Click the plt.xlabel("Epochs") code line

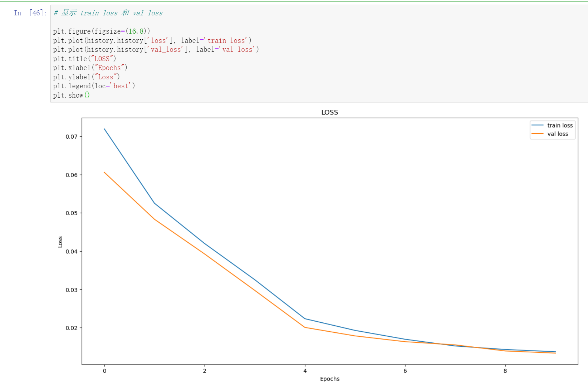(90, 68)
